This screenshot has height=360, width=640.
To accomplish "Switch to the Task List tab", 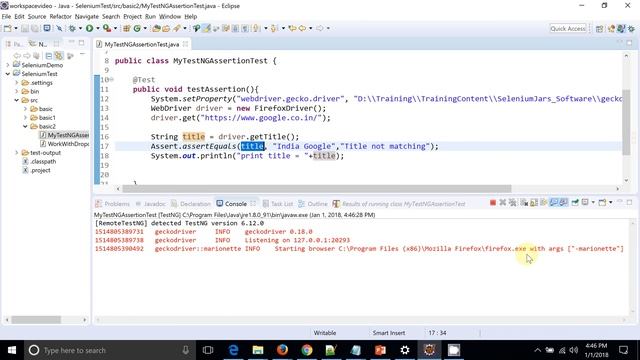I will (278, 204).
